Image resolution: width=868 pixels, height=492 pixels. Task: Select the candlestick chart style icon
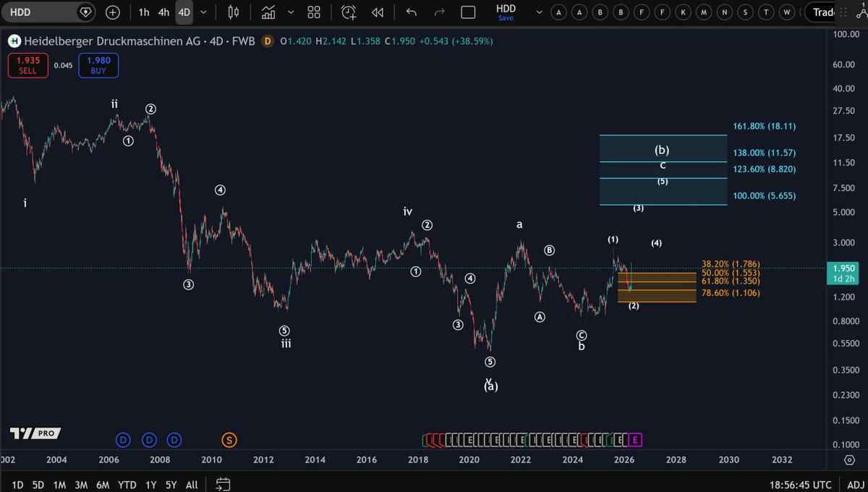(234, 12)
